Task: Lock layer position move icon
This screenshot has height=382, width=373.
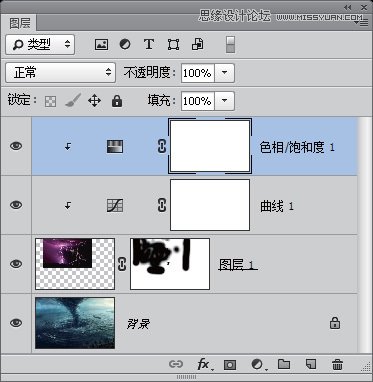Action: click(94, 101)
